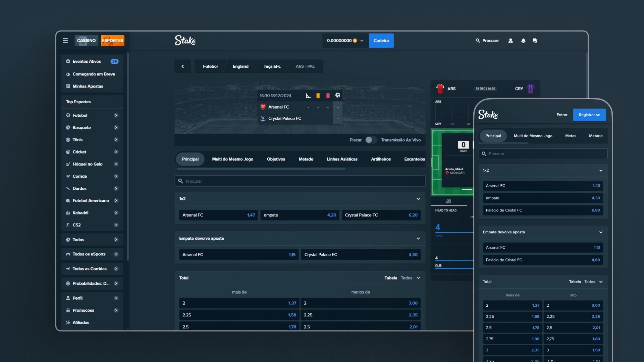Image resolution: width=644 pixels, height=362 pixels.
Task: Click the Começando em Breve stopwatch icon
Action: (68, 74)
